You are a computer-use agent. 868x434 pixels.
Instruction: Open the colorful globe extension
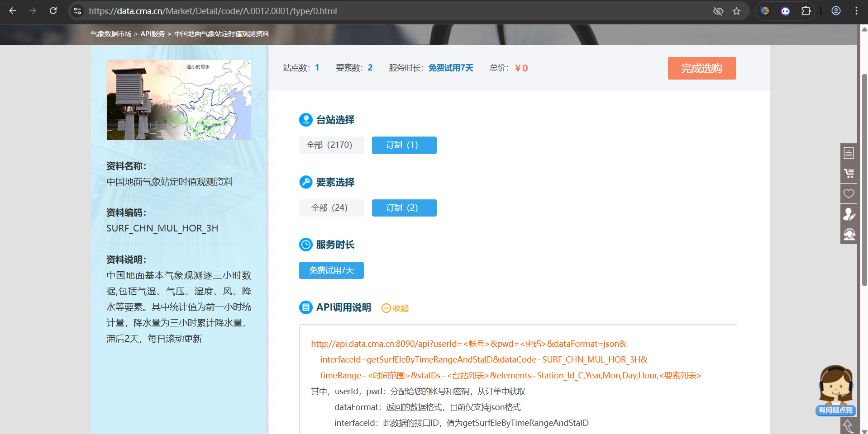pos(765,11)
